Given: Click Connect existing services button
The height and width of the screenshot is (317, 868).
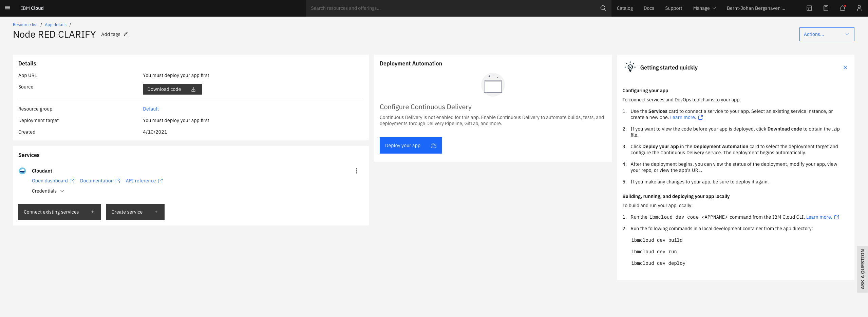Looking at the screenshot, I should click(59, 212).
